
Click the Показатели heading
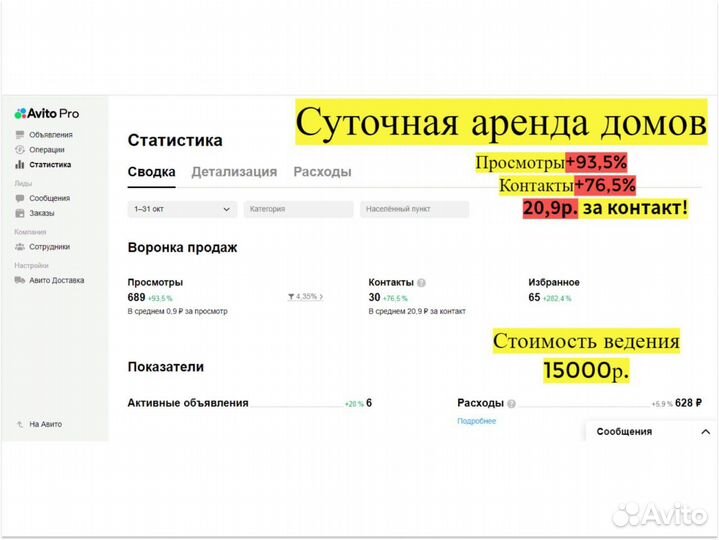click(x=166, y=367)
